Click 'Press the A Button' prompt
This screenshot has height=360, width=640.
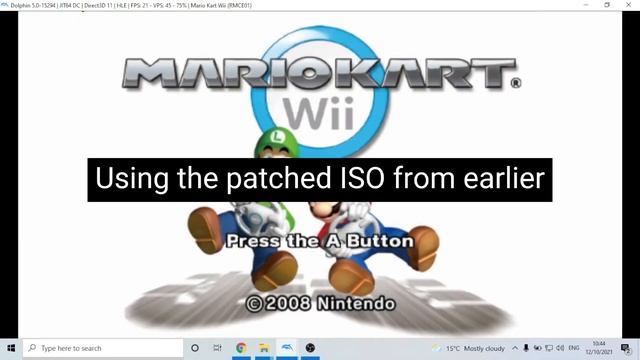point(320,241)
